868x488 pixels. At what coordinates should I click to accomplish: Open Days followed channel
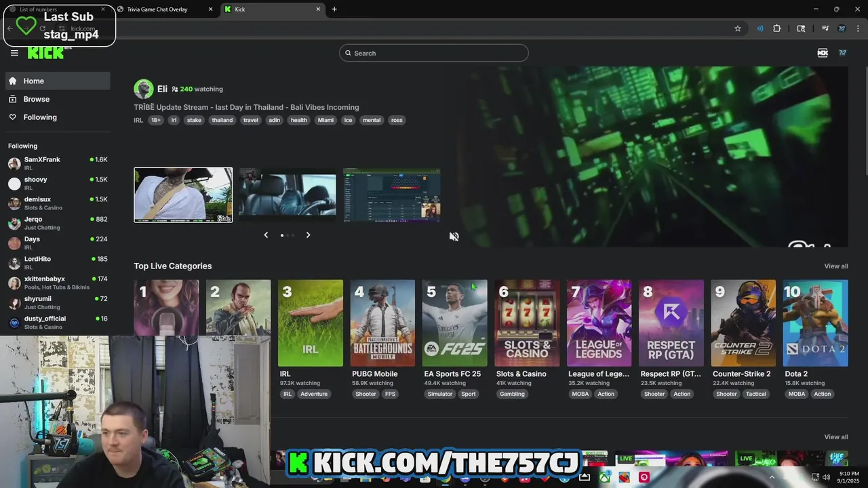(x=58, y=243)
